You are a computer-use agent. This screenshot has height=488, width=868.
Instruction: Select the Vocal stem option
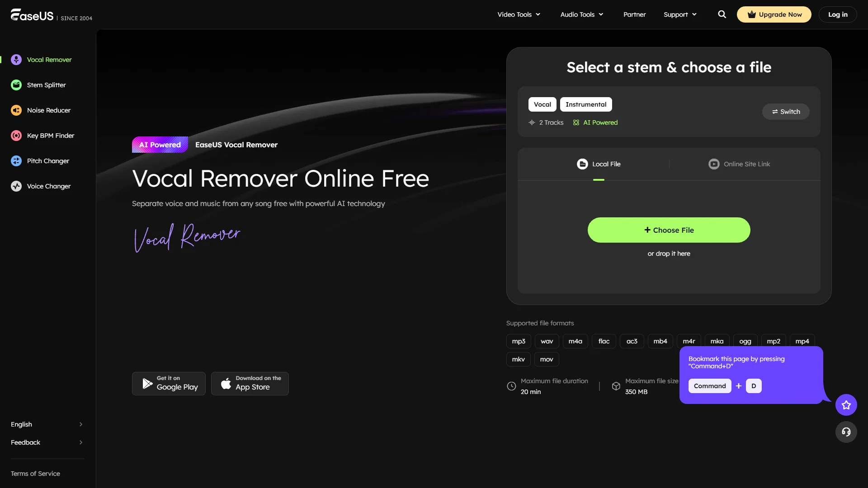542,104
